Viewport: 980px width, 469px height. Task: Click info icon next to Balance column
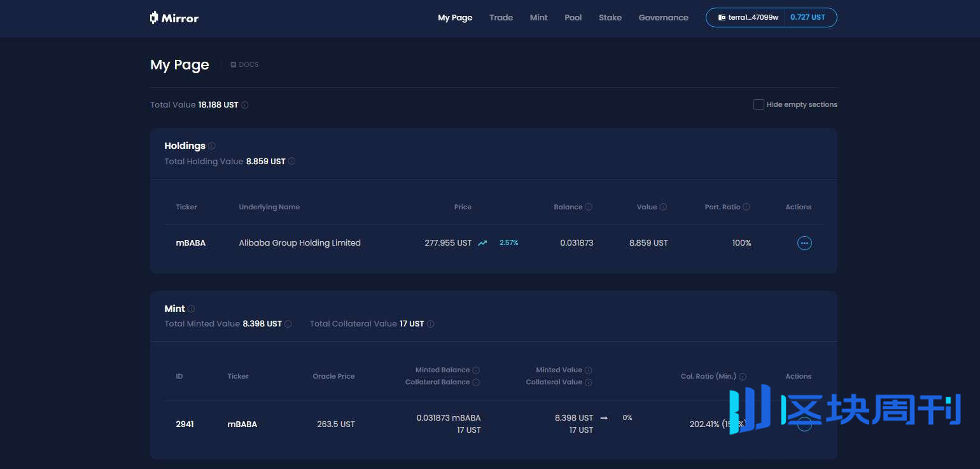pos(589,207)
